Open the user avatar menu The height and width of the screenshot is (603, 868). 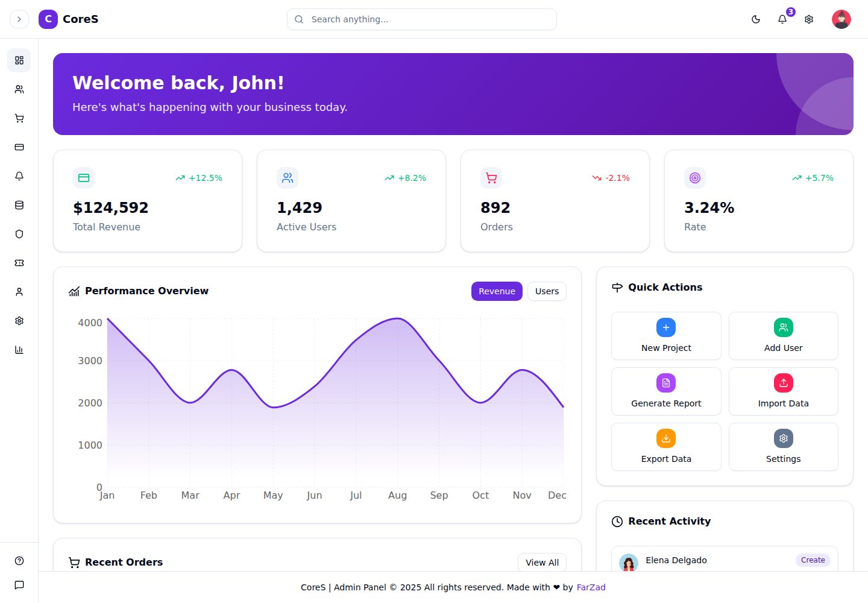(x=841, y=19)
